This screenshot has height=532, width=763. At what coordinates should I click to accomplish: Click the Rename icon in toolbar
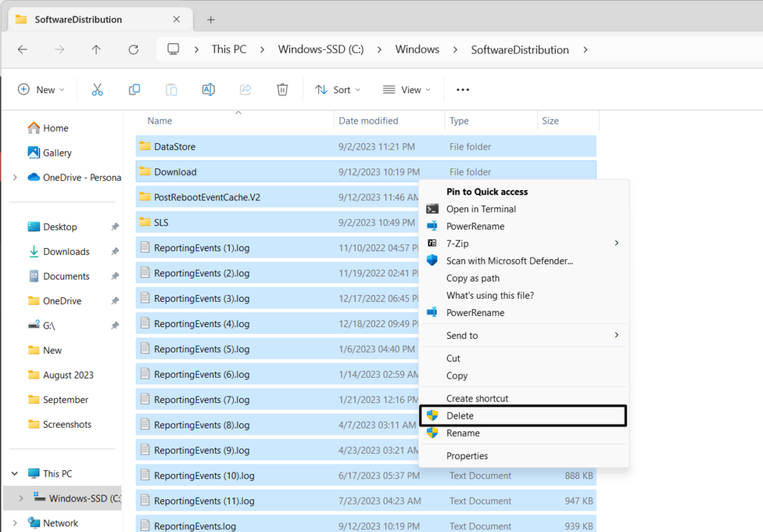tap(209, 89)
